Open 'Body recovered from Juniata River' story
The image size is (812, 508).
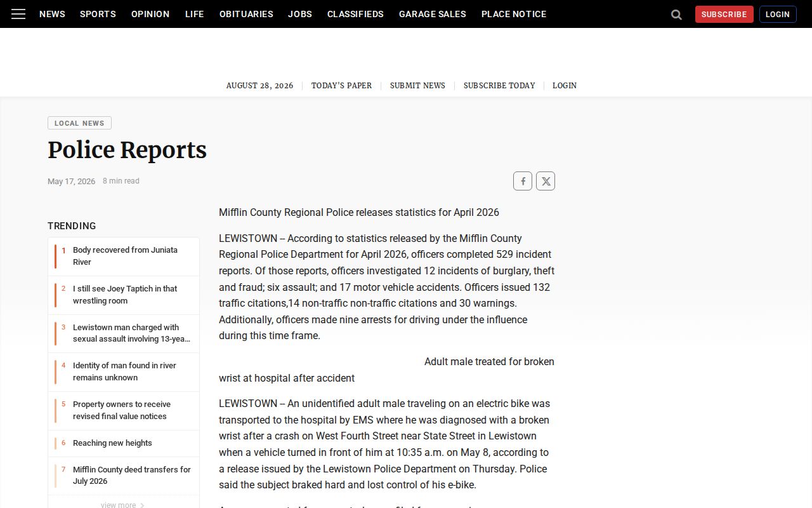[125, 256]
